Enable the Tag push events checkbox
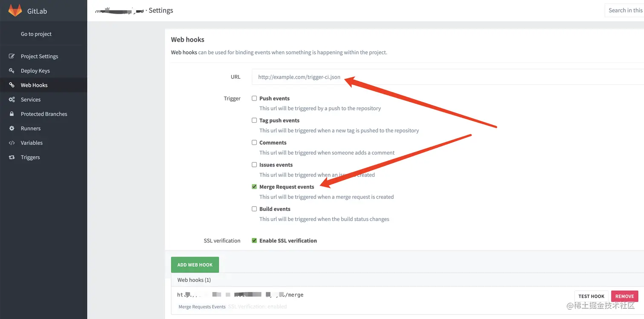 click(254, 120)
